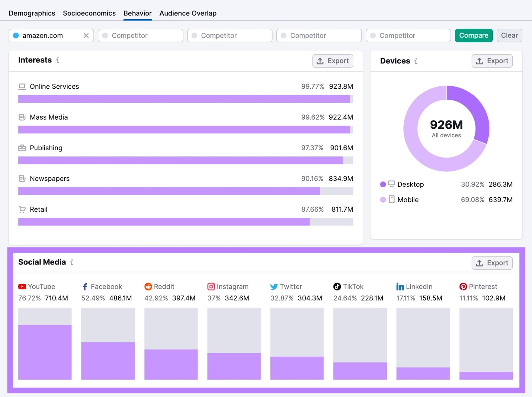Click the Reddit icon
Image resolution: width=532 pixels, height=397 pixels.
pos(148,286)
